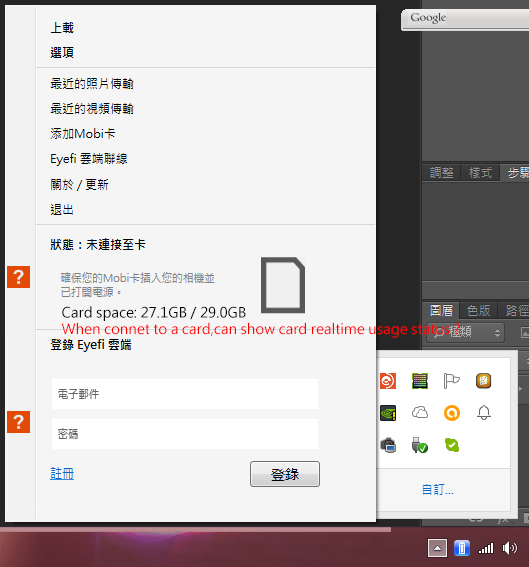This screenshot has height=567, width=529.
Task: Click the 自訂... customize link in tray popup
Action: (x=438, y=490)
